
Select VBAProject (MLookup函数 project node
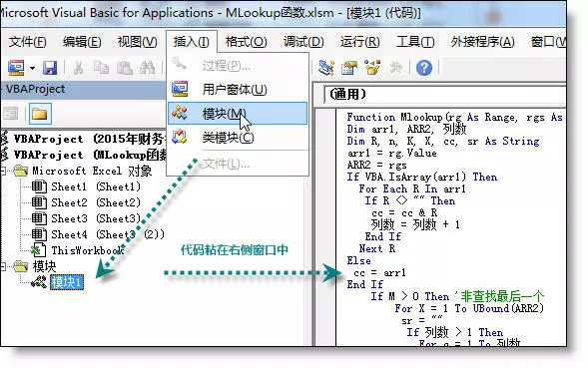click(x=90, y=155)
